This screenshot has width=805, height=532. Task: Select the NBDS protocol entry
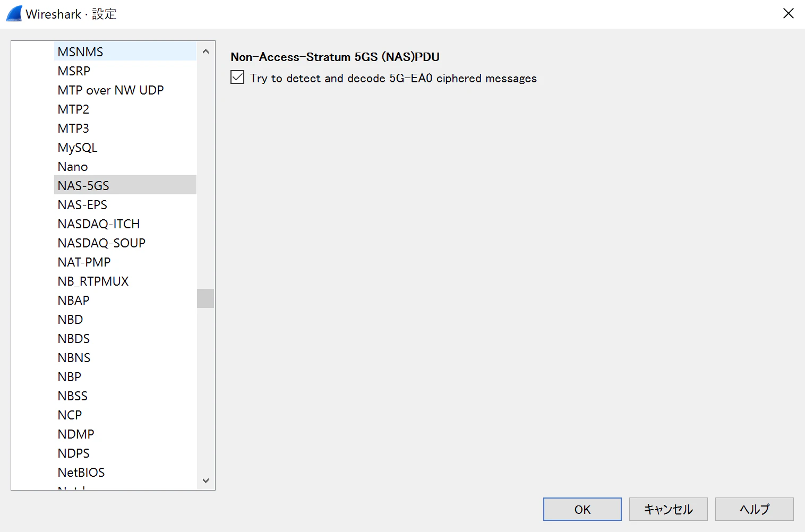coord(125,338)
